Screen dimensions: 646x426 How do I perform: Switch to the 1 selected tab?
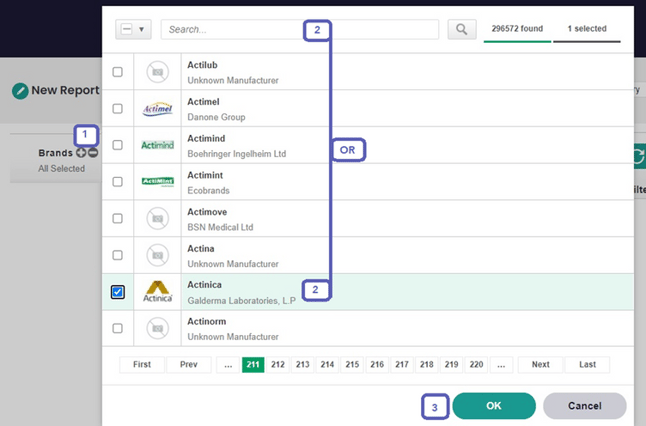(x=587, y=29)
